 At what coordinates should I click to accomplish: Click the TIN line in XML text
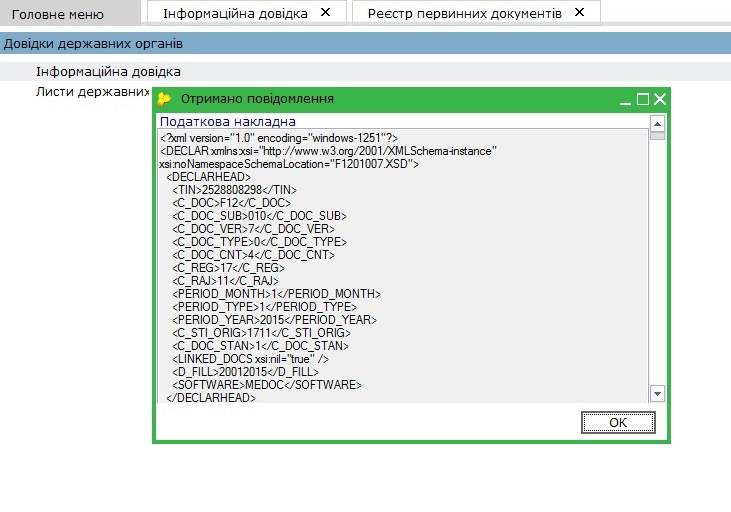234,189
